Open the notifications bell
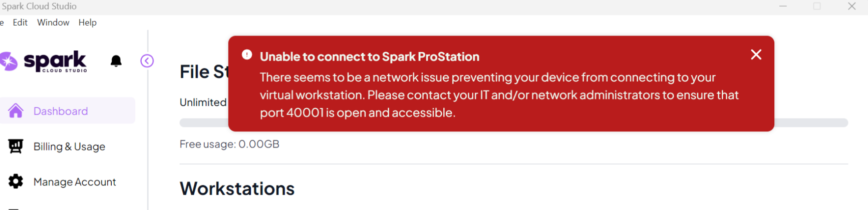Image resolution: width=868 pixels, height=210 pixels. pyautogui.click(x=116, y=61)
